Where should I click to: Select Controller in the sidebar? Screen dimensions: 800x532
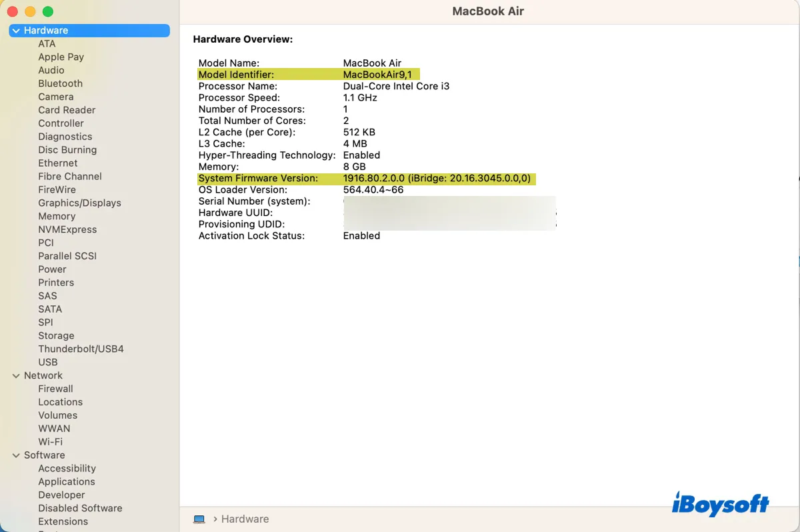pyautogui.click(x=61, y=124)
